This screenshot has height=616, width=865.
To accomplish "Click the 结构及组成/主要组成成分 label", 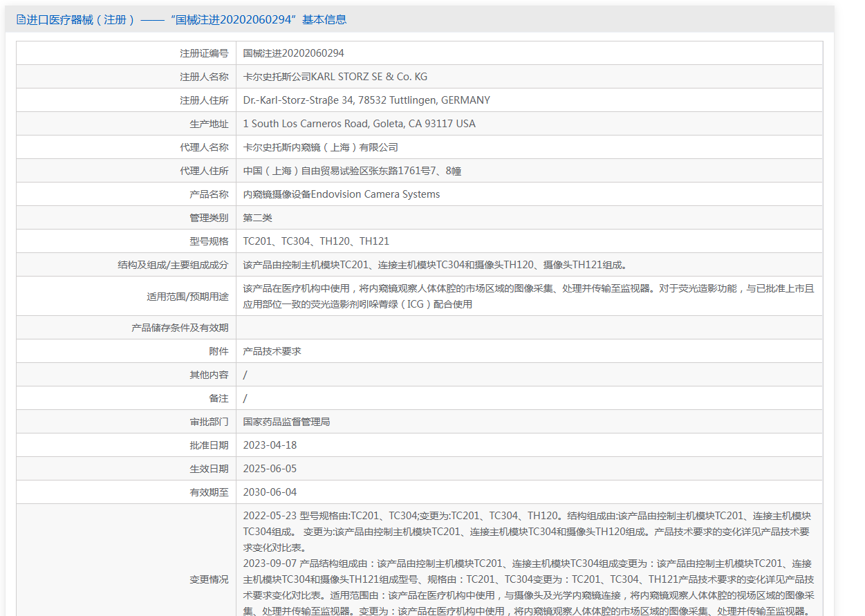I will click(174, 265).
